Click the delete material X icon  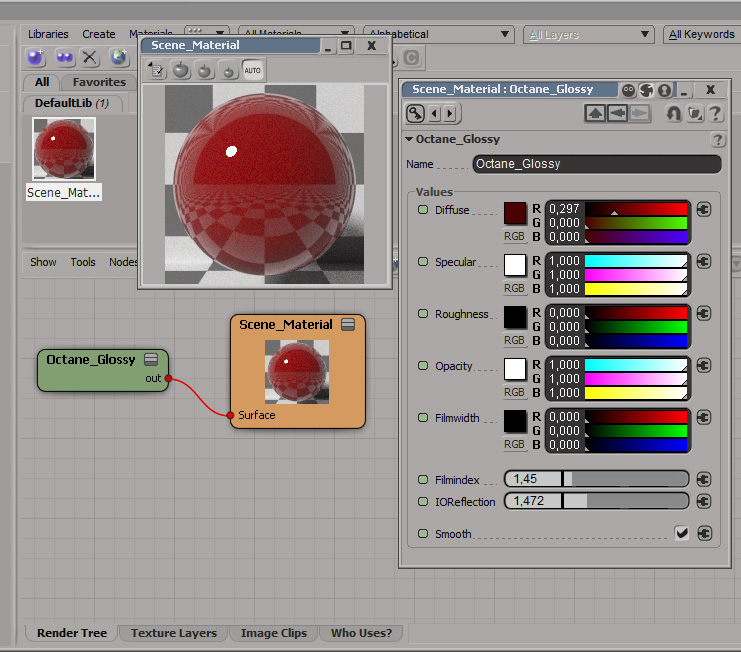[89, 57]
